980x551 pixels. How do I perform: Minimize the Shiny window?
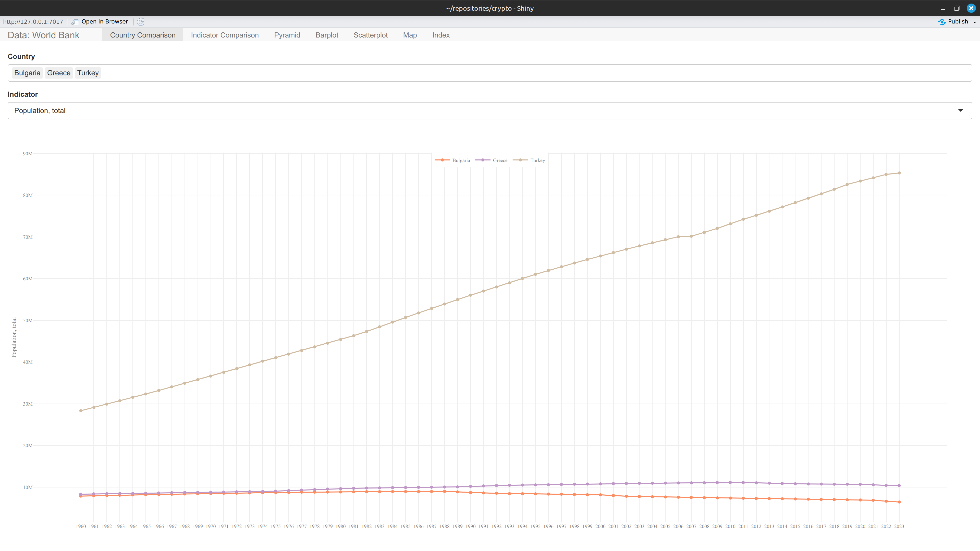tap(943, 8)
